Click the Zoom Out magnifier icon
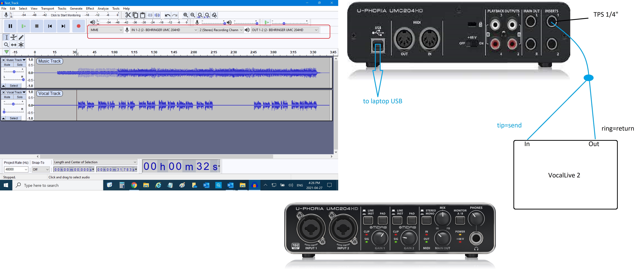The height and width of the screenshot is (269, 644). (193, 15)
